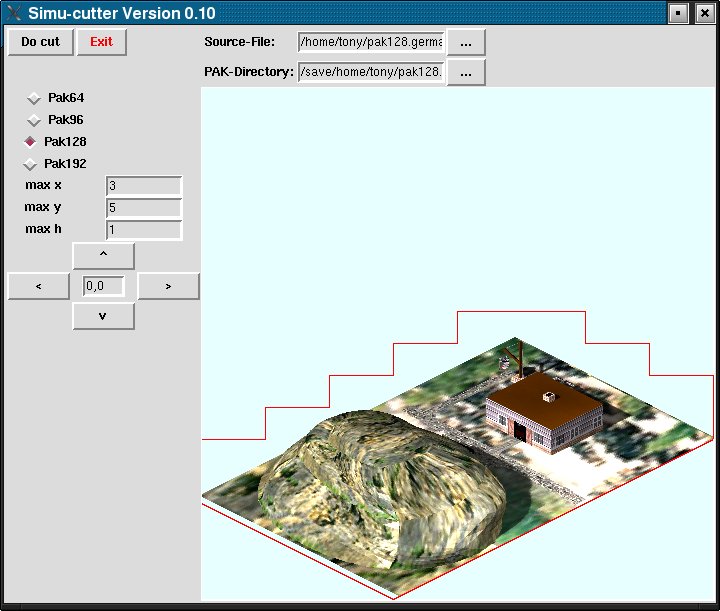Select the Pak64 radio option

tap(34, 98)
